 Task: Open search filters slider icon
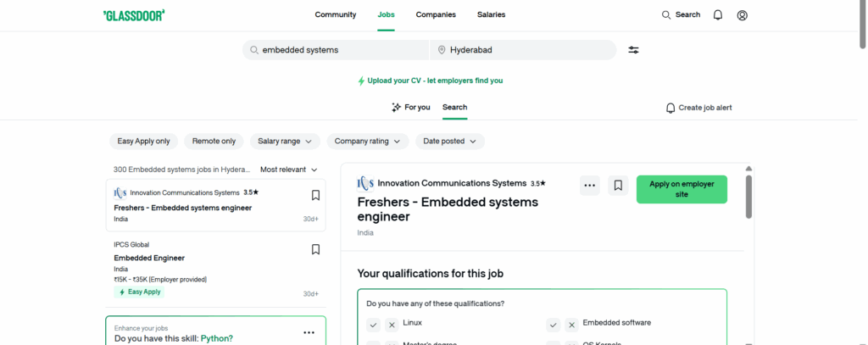tap(633, 50)
